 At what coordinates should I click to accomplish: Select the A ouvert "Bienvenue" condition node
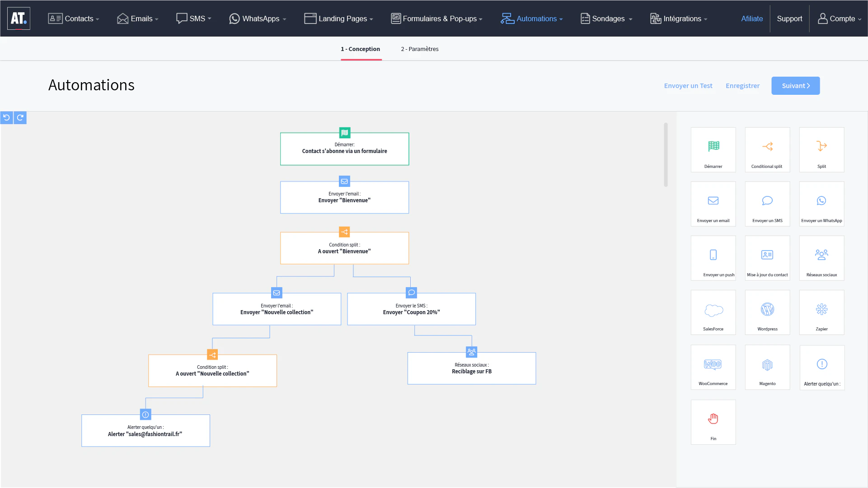345,248
